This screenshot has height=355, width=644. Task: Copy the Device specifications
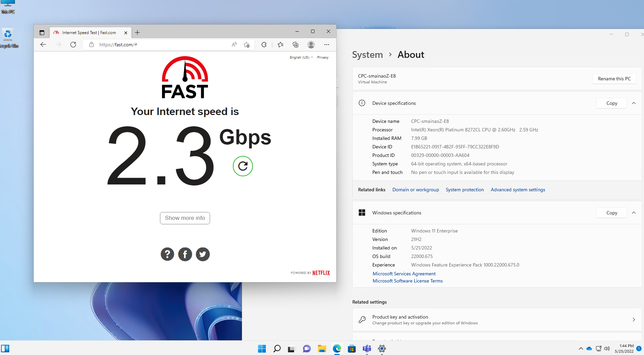pos(612,103)
